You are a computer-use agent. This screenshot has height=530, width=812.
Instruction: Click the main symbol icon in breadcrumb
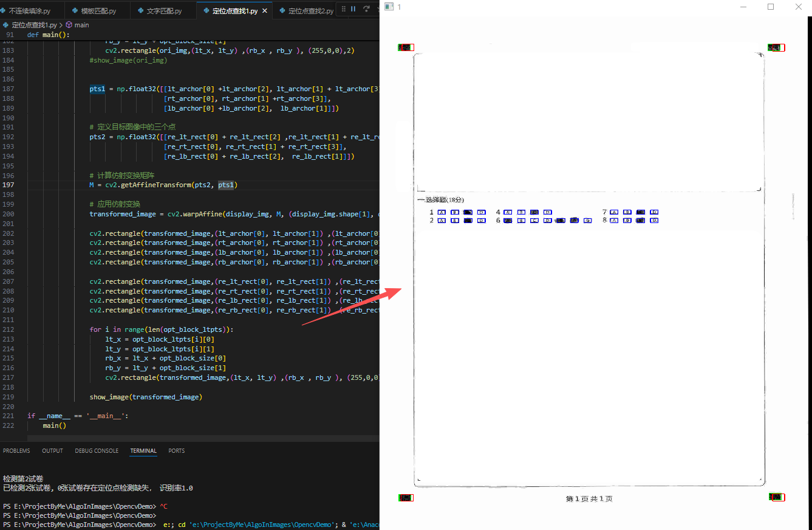pyautogui.click(x=69, y=25)
